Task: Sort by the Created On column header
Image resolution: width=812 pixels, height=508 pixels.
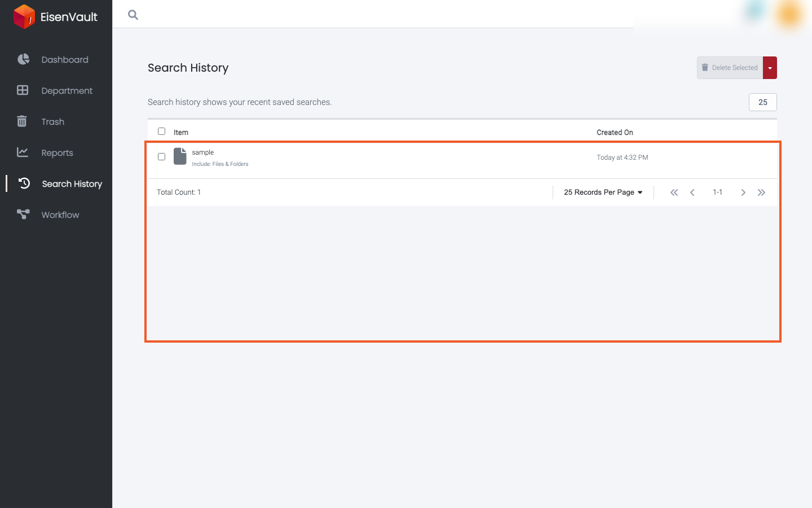Action: pyautogui.click(x=615, y=133)
